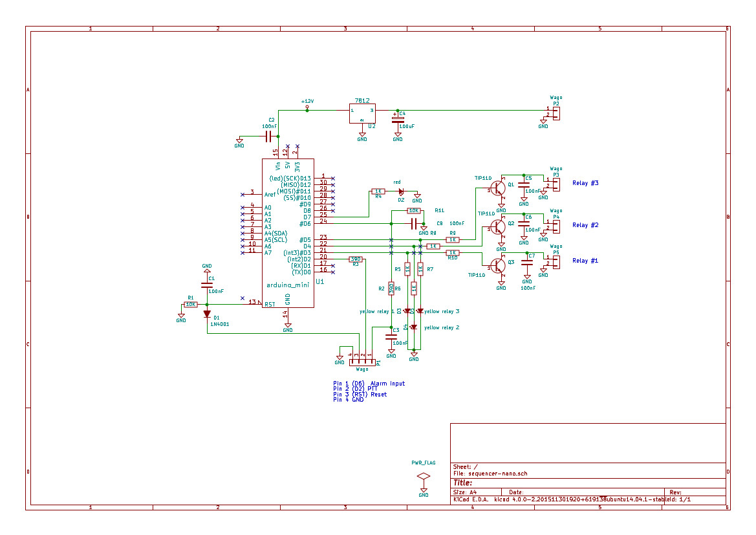Click the diode D1 1N4001 symbol
The width and height of the screenshot is (756, 535).
pyautogui.click(x=207, y=312)
